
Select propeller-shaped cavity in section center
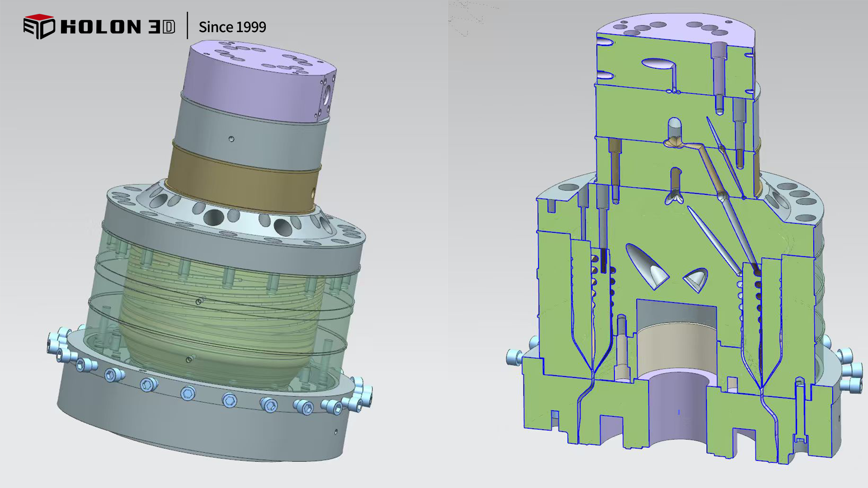pyautogui.click(x=675, y=198)
